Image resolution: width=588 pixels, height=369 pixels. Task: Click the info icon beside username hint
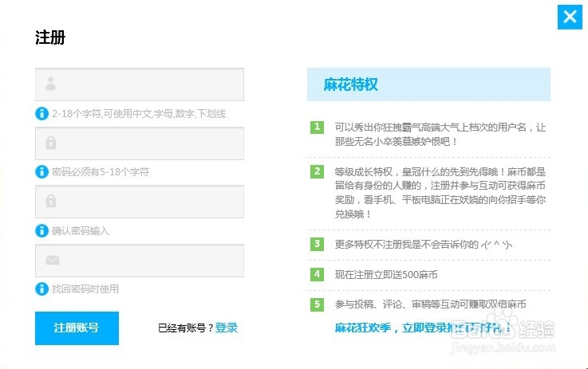tap(42, 113)
